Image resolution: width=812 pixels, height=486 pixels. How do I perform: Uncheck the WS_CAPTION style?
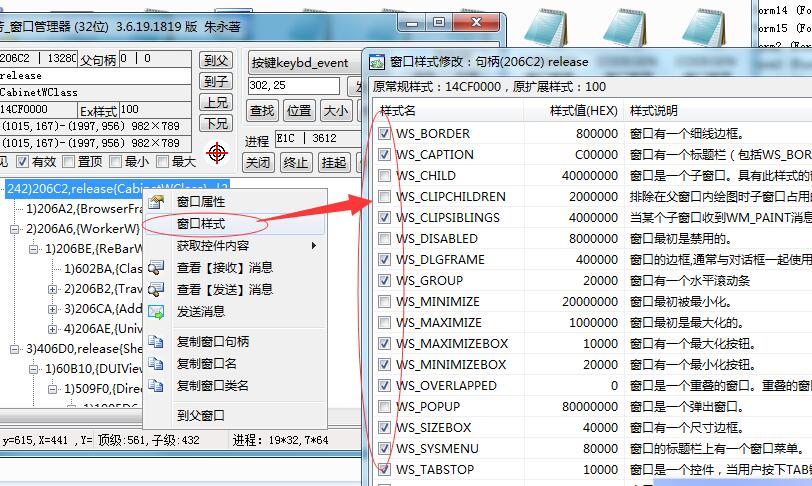[384, 154]
